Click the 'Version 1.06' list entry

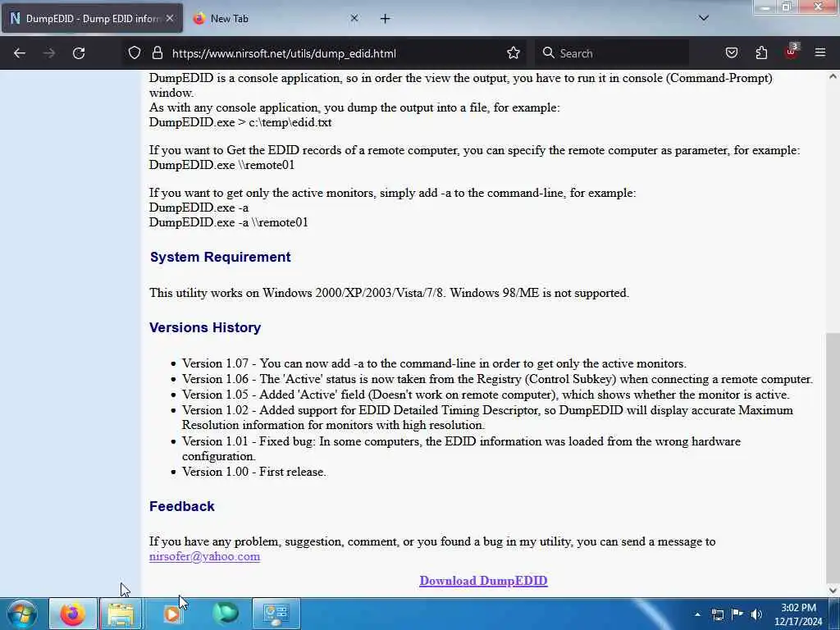[497, 379]
